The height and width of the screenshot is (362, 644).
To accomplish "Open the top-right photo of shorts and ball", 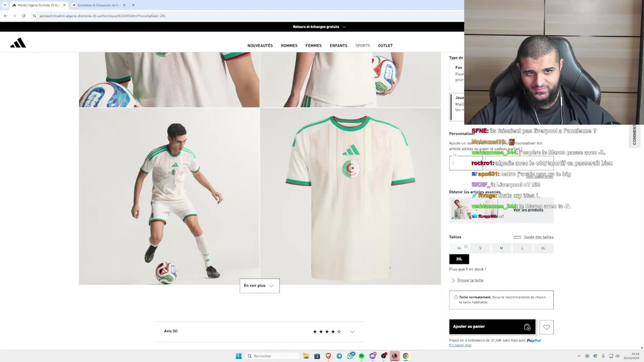I will 351,79.
